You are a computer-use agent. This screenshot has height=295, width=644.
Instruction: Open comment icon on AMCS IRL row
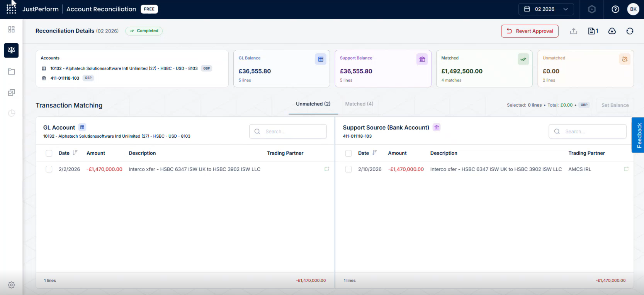pos(626,169)
